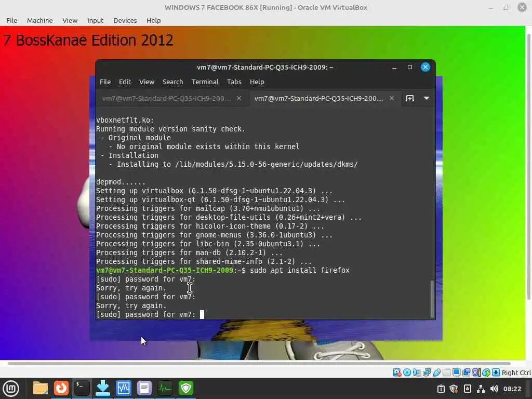Click the VirtualBox hard disk activity indicator
Image resolution: width=532 pixels, height=399 pixels.
[x=397, y=373]
